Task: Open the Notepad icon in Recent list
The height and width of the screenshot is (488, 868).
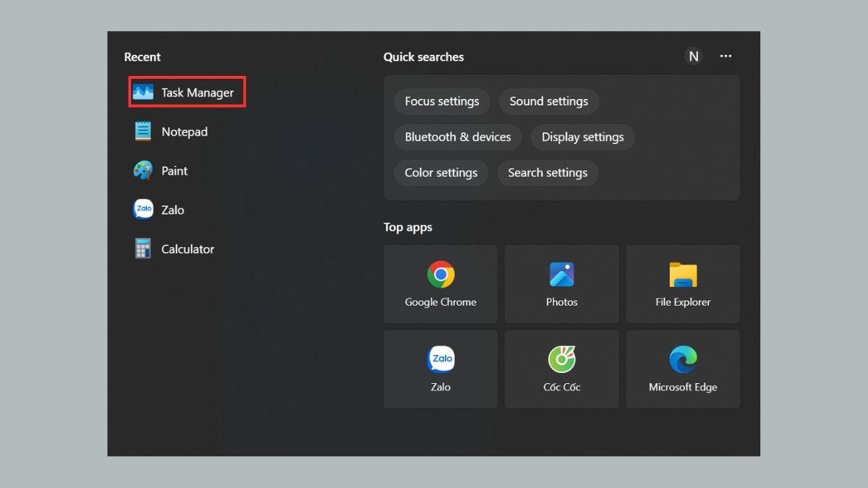Action: point(143,132)
